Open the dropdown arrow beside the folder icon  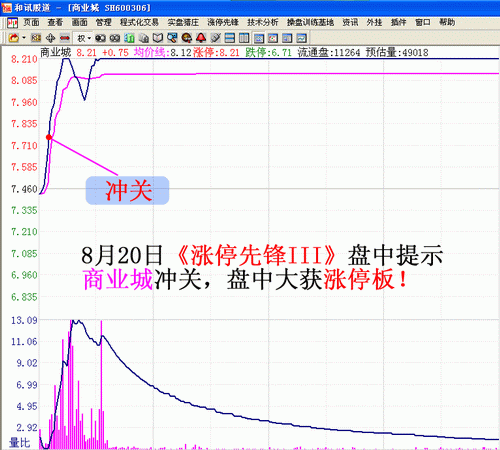tap(24, 38)
